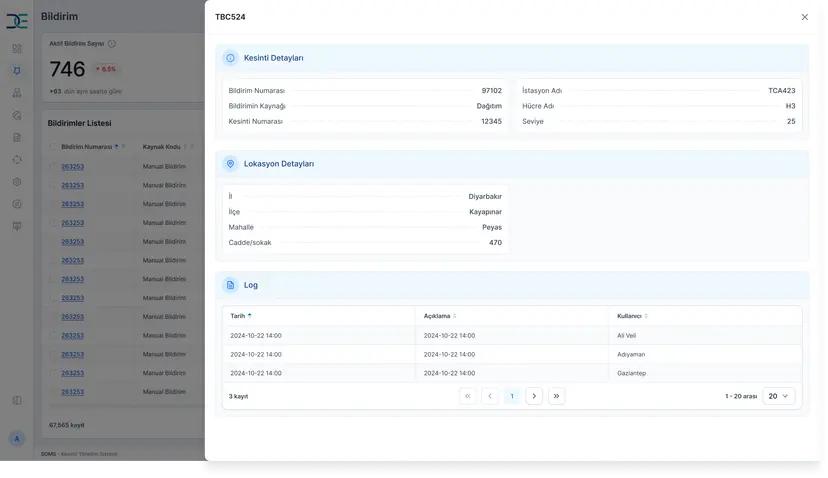Close the TBC524 detail panel

(x=805, y=17)
